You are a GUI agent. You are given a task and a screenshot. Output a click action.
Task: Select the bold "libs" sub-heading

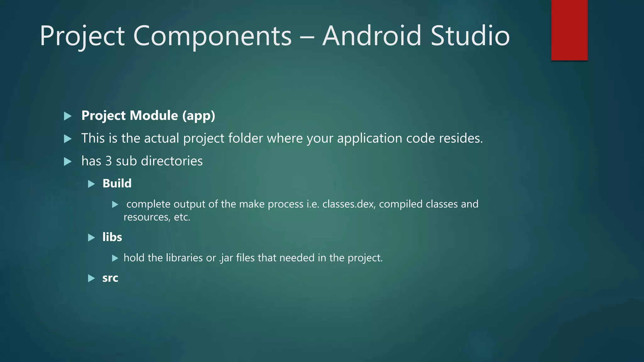(112, 237)
